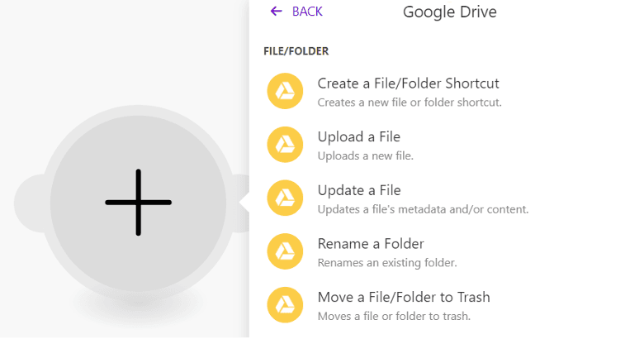Screen dimensions: 644x339
Task: Click the 'Renames an existing folder.' description
Action: coord(387,263)
